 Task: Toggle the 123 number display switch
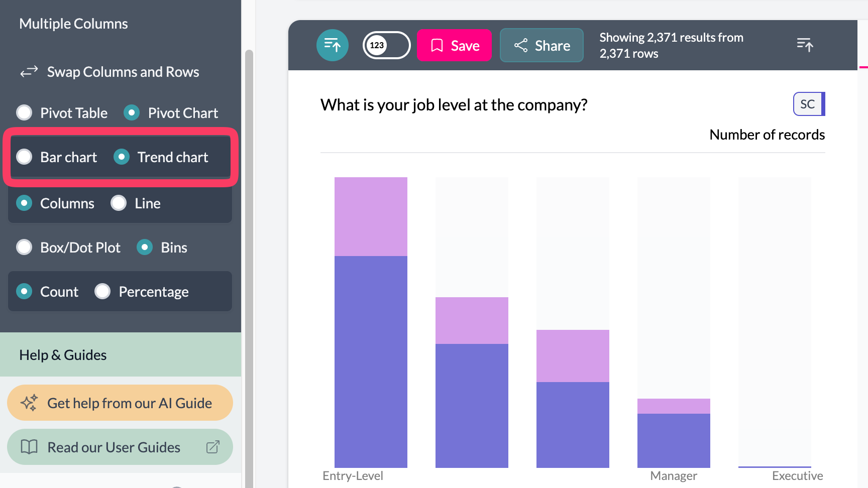coord(386,45)
